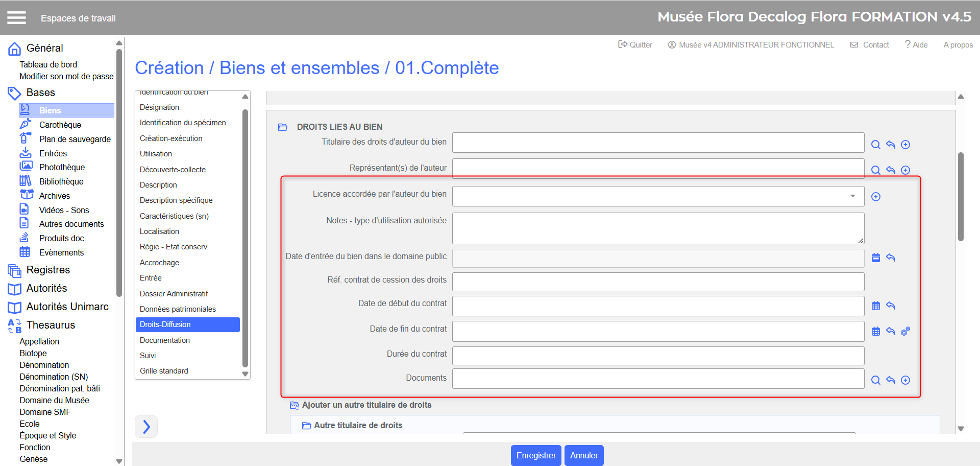Click the Enregistrer button

(535, 455)
